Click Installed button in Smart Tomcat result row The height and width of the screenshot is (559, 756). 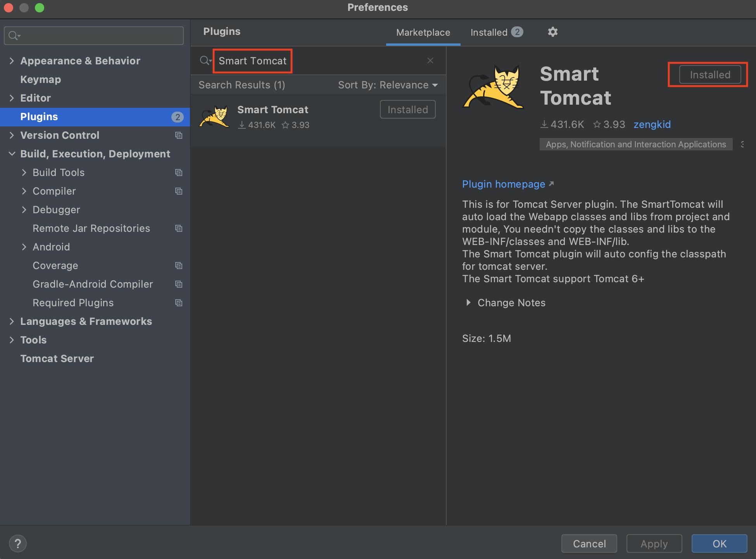408,109
